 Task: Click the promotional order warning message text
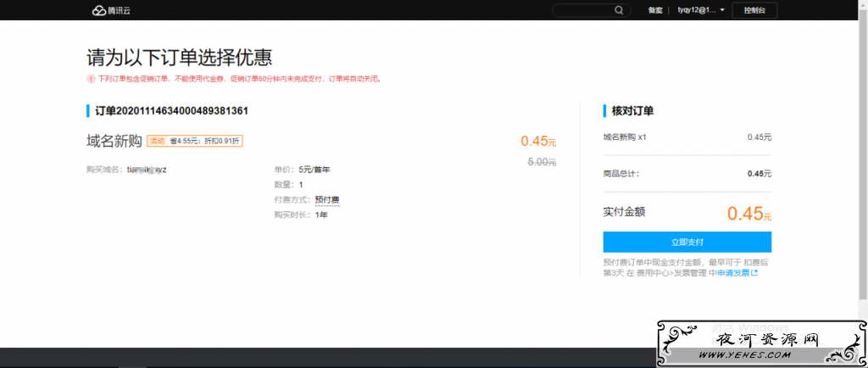(240, 79)
